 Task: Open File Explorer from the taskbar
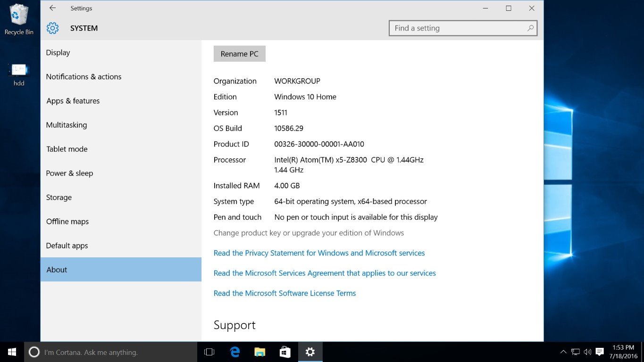tap(259, 352)
